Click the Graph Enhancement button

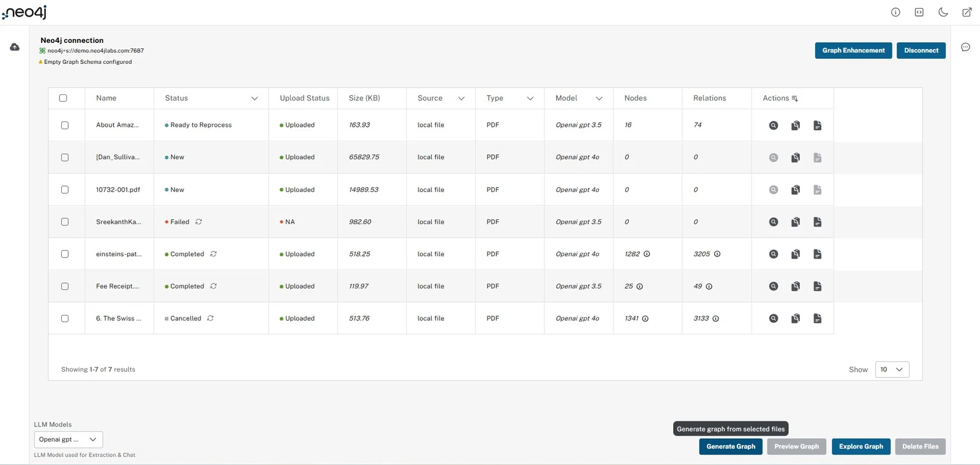point(853,50)
